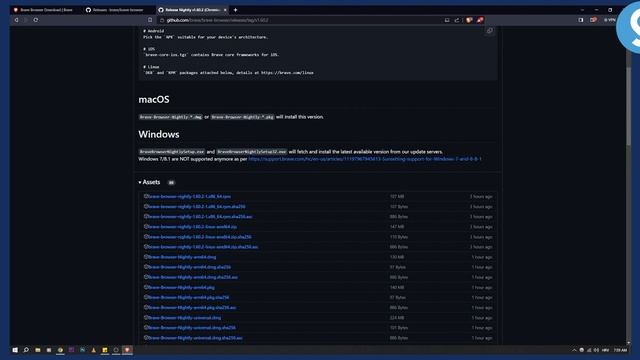This screenshot has width=640, height=360.
Task: Open a new tab with plus button
Action: pyautogui.click(x=236, y=10)
